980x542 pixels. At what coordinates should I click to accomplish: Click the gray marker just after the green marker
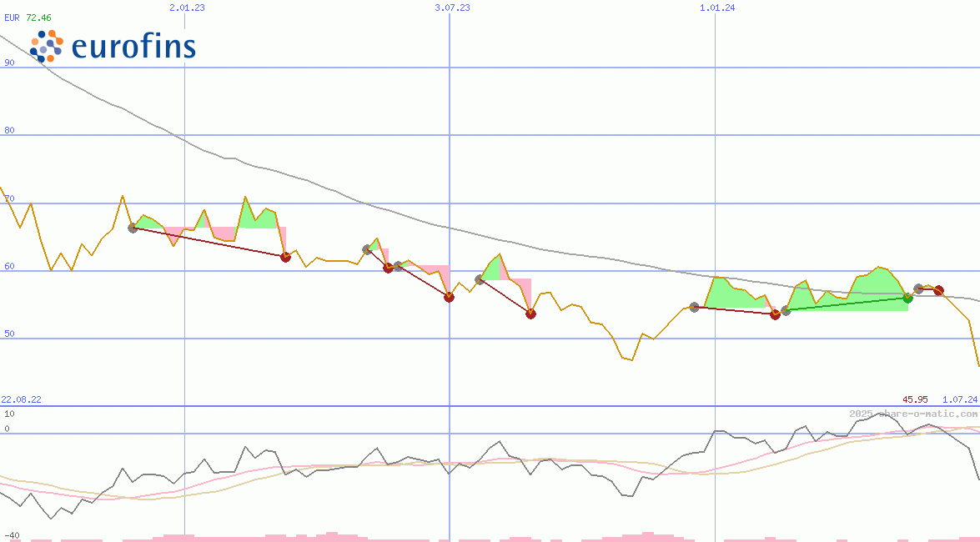(x=918, y=289)
